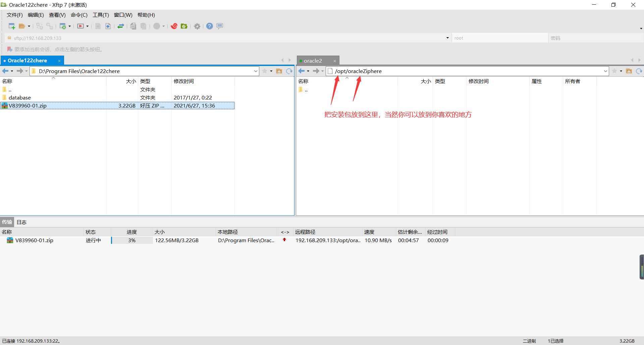
Task: Go forward in the remote oracle2 pane
Action: [316, 71]
